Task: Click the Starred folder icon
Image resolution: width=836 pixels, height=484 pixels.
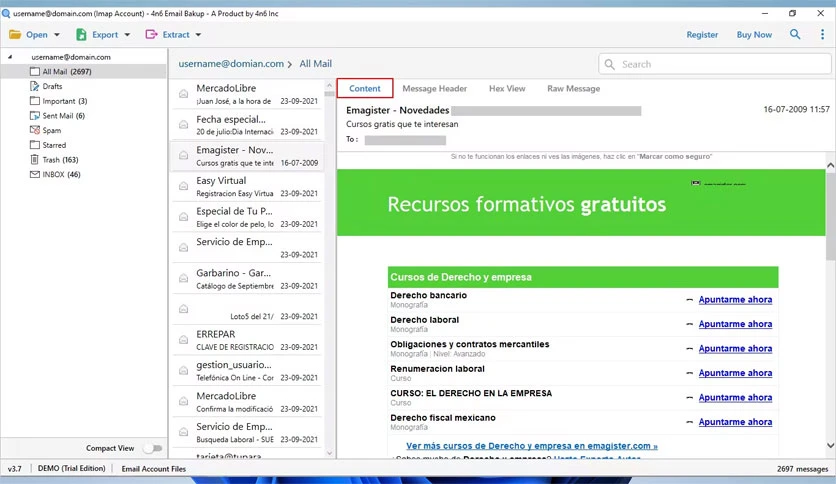Action: (x=35, y=145)
